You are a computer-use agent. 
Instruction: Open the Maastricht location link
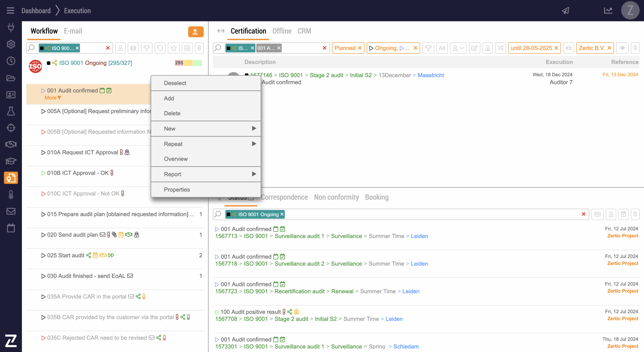pyautogui.click(x=431, y=75)
